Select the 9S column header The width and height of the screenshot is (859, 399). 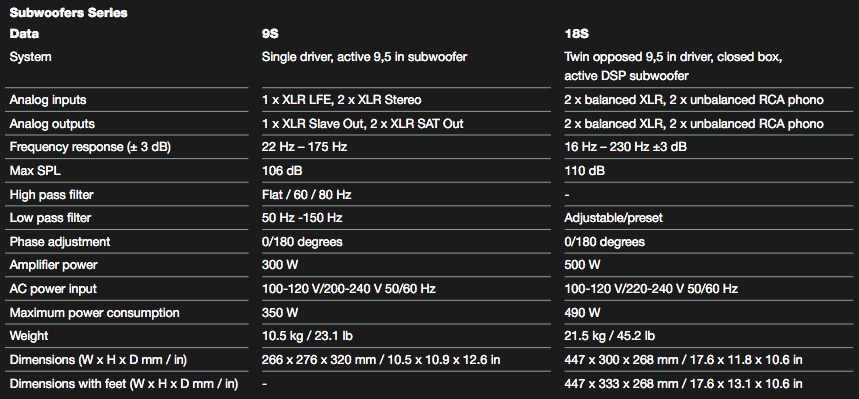pos(270,34)
